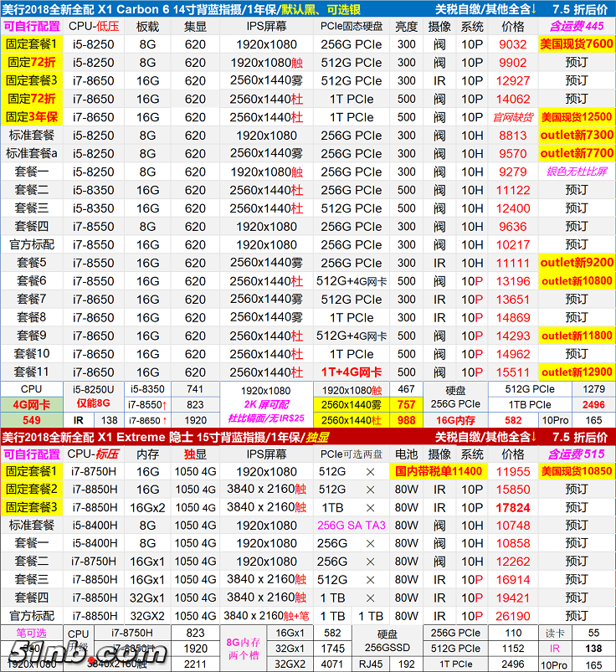
Task: Click the green 4G网卡 cell
Action: pos(31,405)
